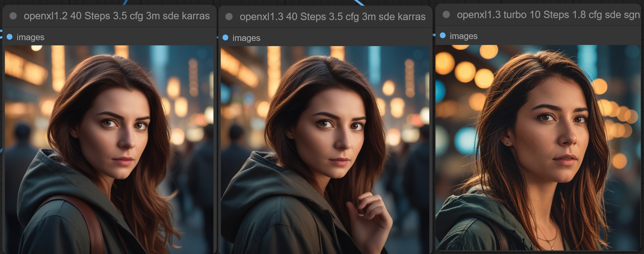Collapse the openxl1.3 40 Steps node's gray dot
This screenshot has height=254, width=644.
[229, 17]
